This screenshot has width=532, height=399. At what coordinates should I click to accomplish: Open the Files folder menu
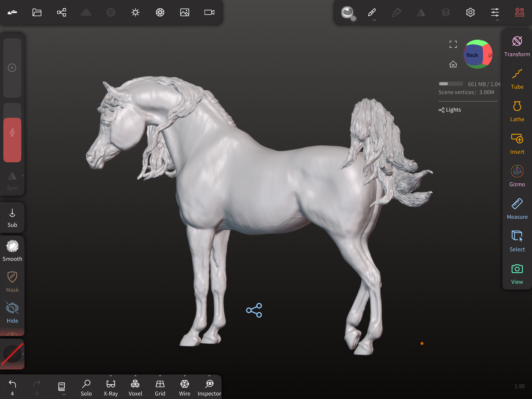coord(37,12)
